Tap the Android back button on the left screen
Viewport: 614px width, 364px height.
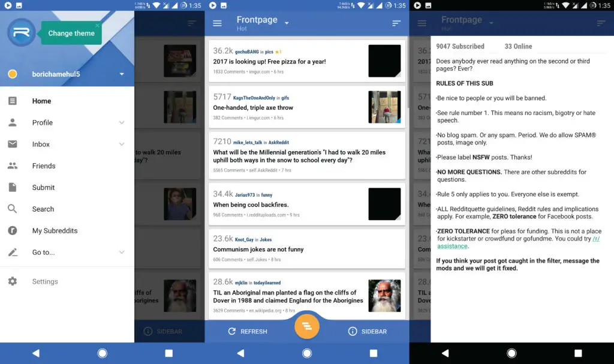[x=35, y=353]
